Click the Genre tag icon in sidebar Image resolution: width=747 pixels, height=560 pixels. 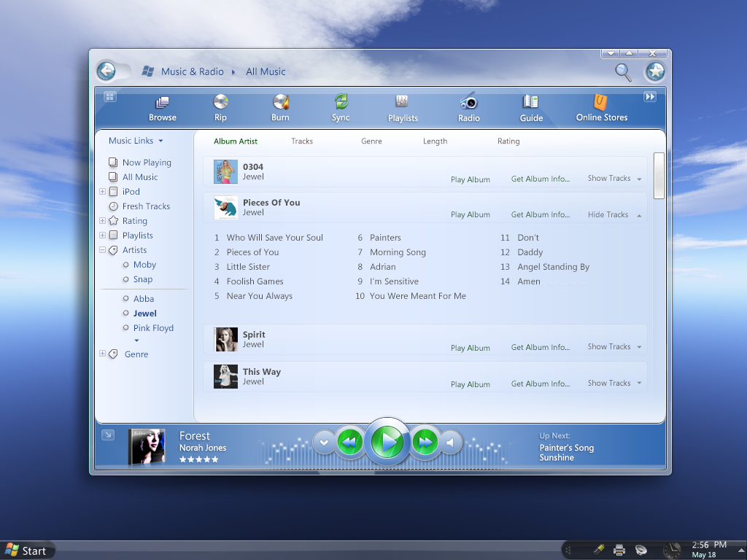pyautogui.click(x=113, y=354)
